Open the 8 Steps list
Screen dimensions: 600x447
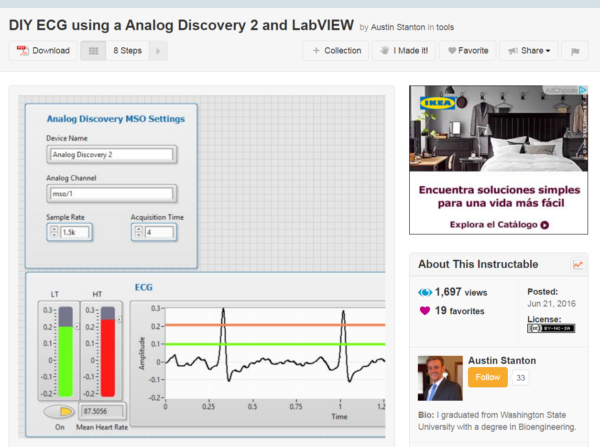tap(127, 51)
